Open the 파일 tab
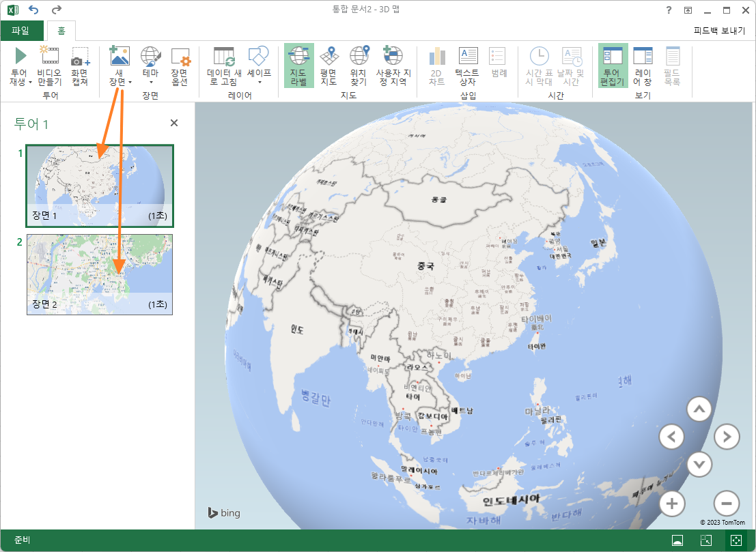 [x=22, y=30]
